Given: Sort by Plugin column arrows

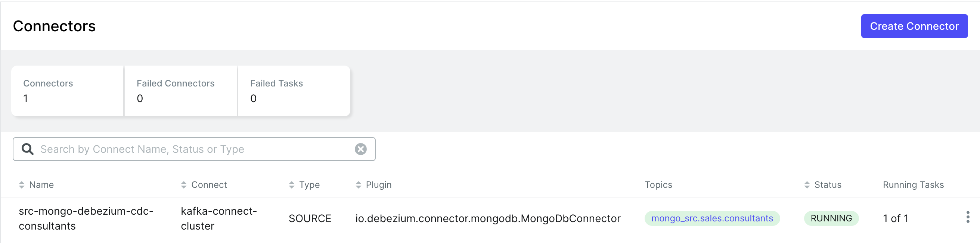Looking at the screenshot, I should (x=359, y=185).
